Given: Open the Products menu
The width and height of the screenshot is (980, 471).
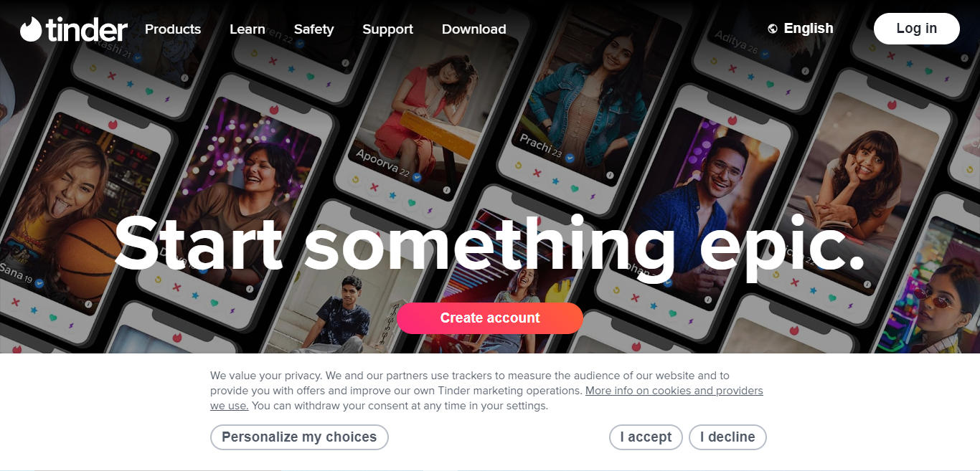Looking at the screenshot, I should click(x=173, y=29).
